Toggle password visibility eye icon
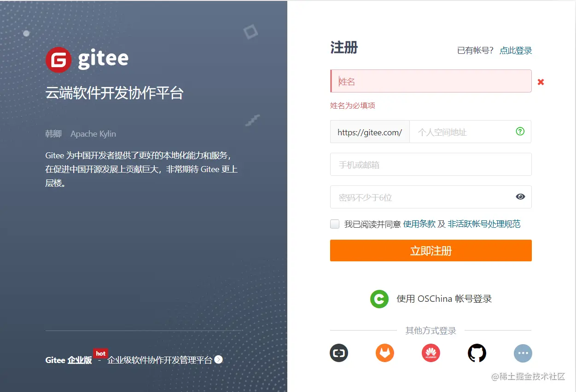This screenshot has width=576, height=392. click(x=520, y=197)
